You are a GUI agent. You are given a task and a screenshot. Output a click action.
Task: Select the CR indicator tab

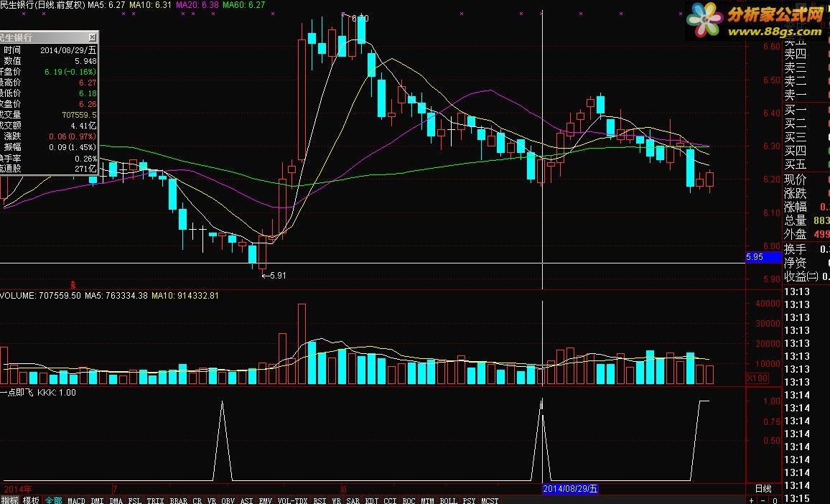coord(197,500)
